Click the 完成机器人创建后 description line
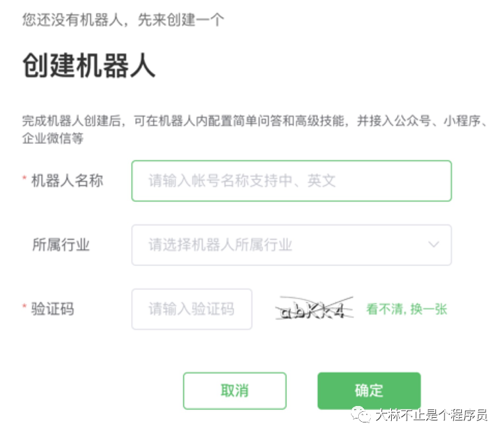The height and width of the screenshot is (437, 504). (254, 121)
